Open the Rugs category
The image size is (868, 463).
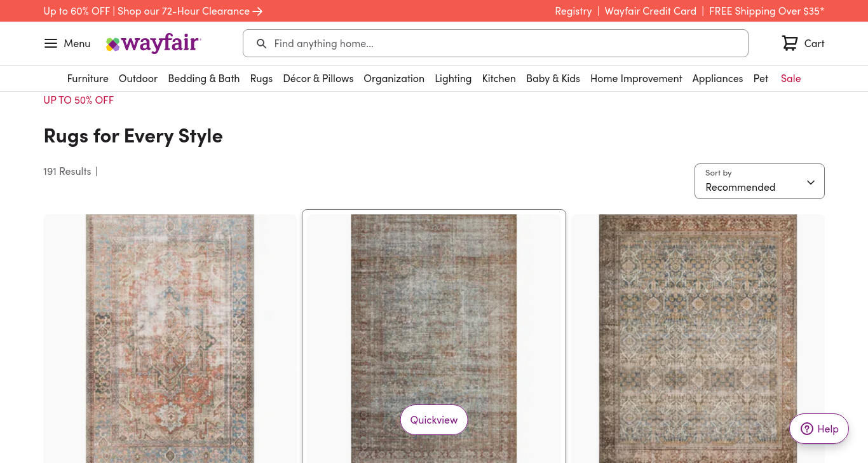[x=261, y=78]
